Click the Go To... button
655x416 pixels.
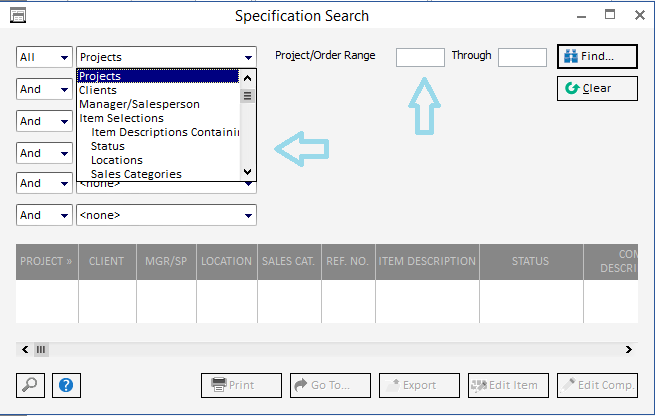330,385
